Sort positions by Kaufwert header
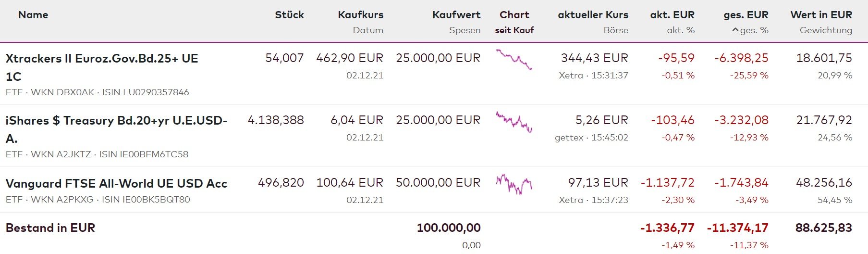 [x=456, y=15]
